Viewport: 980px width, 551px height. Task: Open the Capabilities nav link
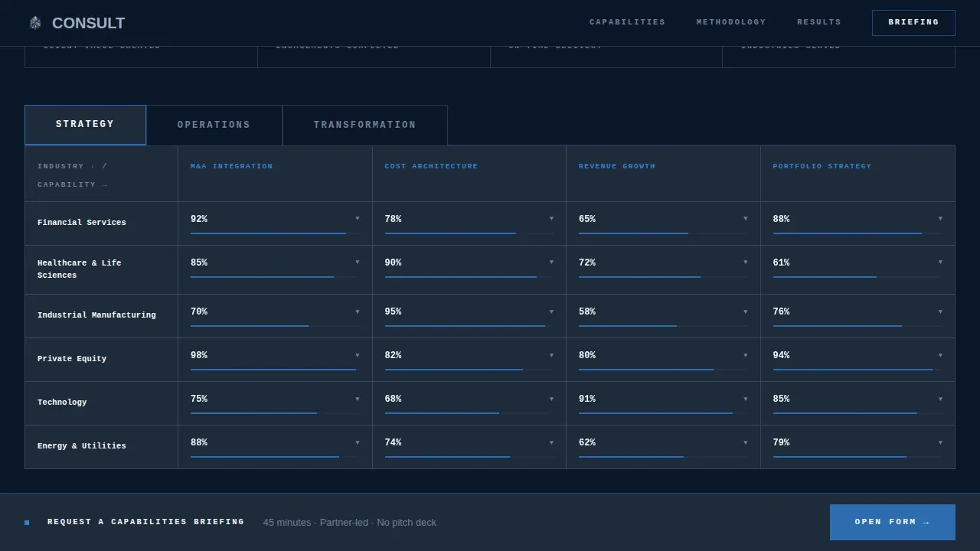click(x=627, y=22)
